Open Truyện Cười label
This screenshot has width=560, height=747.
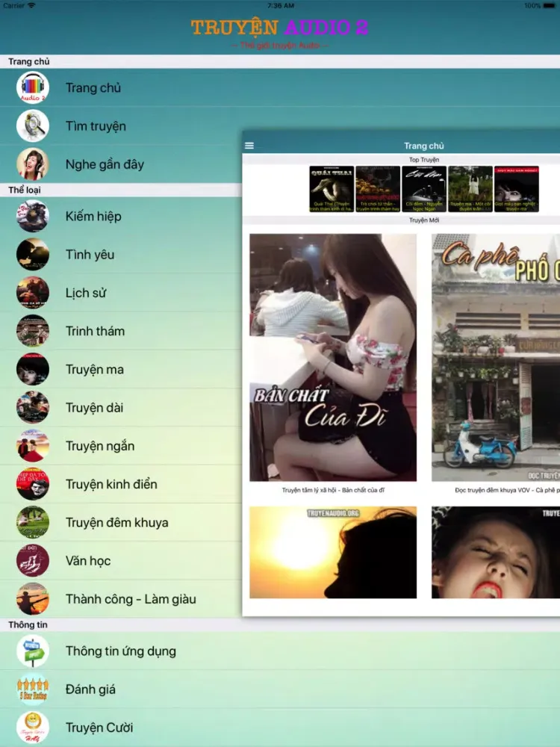coord(99,728)
